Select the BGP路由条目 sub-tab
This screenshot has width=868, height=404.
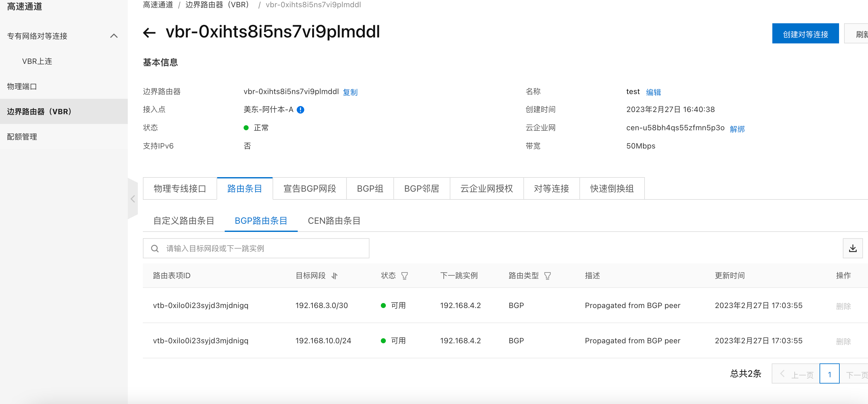(261, 221)
